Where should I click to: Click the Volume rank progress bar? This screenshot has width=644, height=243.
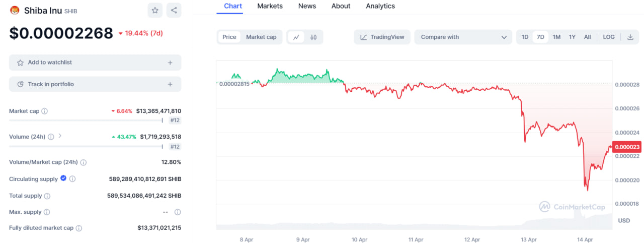click(x=86, y=147)
